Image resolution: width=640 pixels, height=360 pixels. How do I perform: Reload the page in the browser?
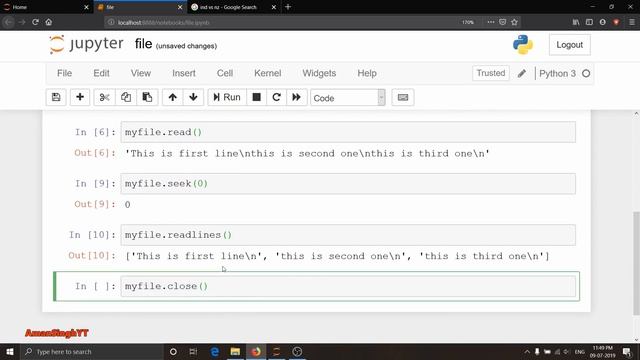click(x=36, y=22)
